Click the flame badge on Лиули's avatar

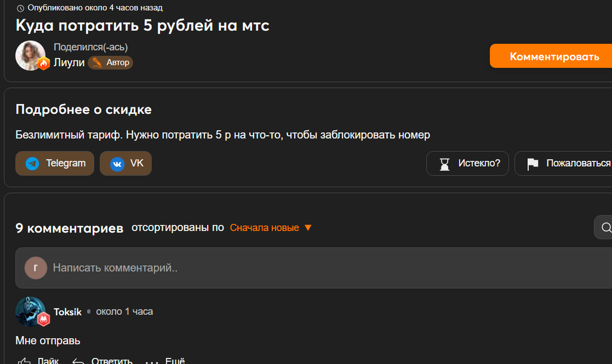coord(44,63)
